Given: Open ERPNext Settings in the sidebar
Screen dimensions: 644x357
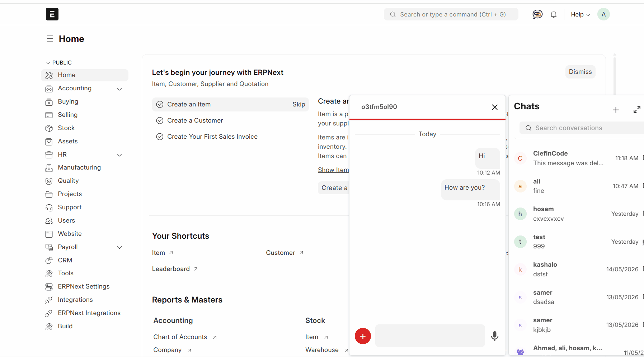Looking at the screenshot, I should click(x=85, y=287).
